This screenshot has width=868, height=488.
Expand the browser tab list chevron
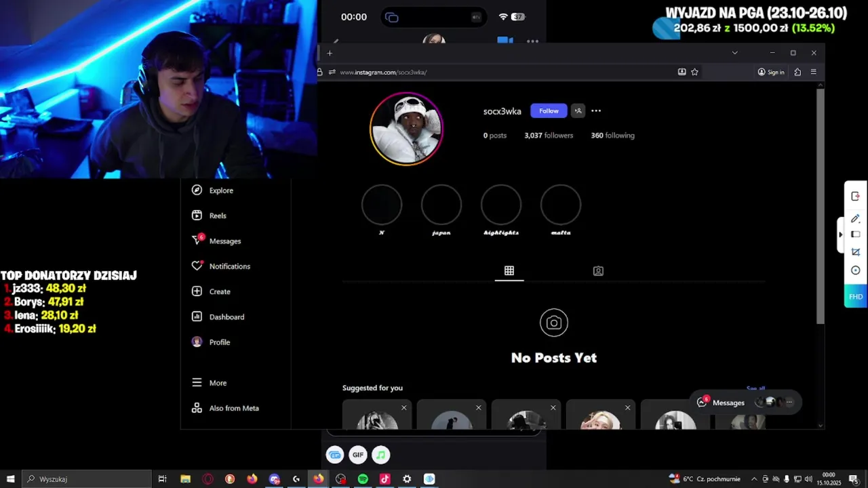[734, 53]
